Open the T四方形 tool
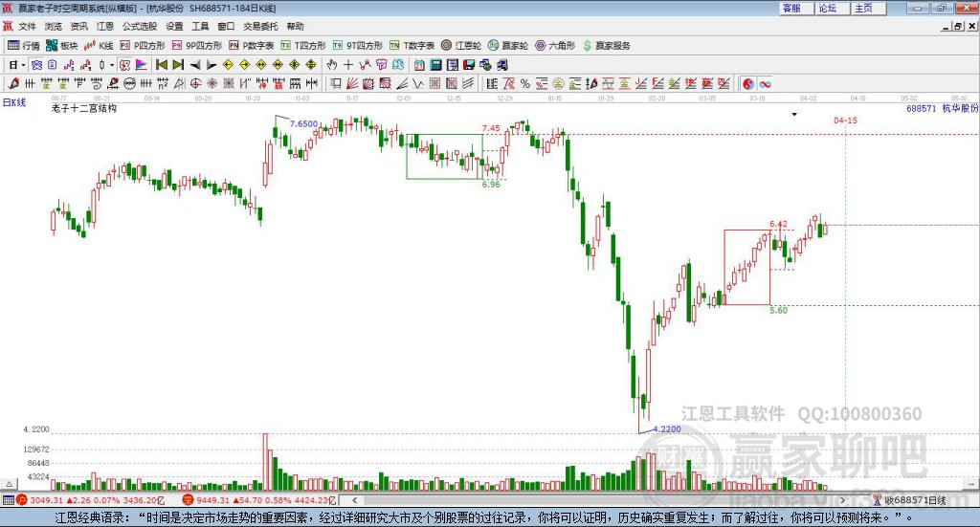This screenshot has width=980, height=527. [303, 46]
